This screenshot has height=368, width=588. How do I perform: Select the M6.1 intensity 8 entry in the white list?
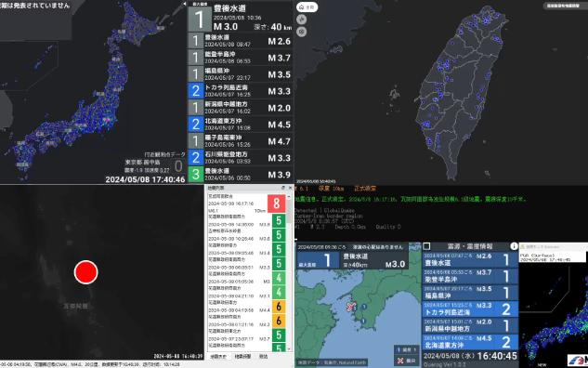tap(247, 204)
